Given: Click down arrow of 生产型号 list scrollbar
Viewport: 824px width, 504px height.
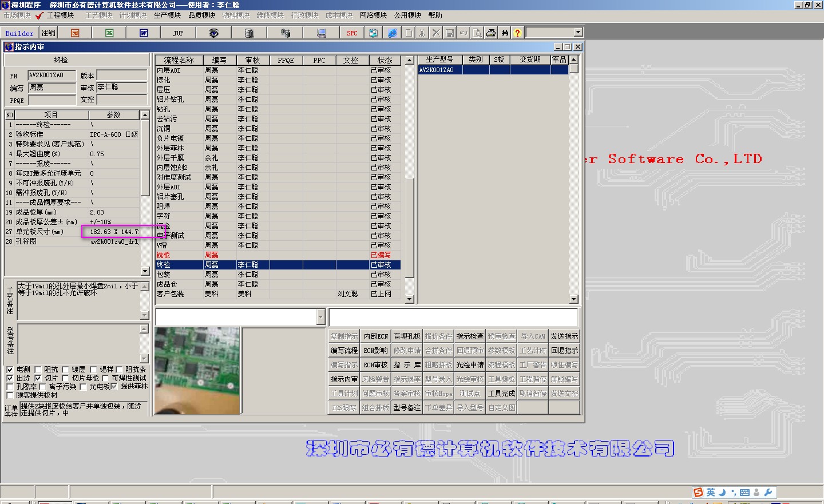Looking at the screenshot, I should coord(574,299).
